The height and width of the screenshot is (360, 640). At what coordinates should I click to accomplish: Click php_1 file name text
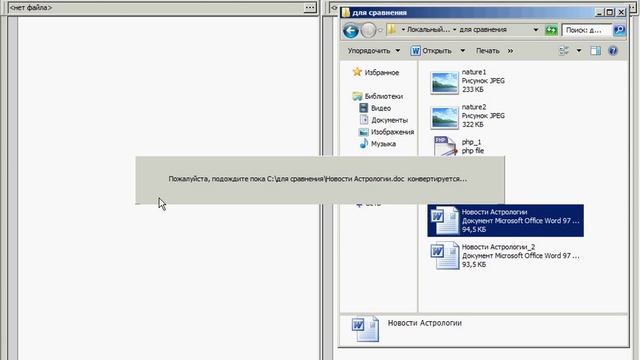pyautogui.click(x=471, y=142)
